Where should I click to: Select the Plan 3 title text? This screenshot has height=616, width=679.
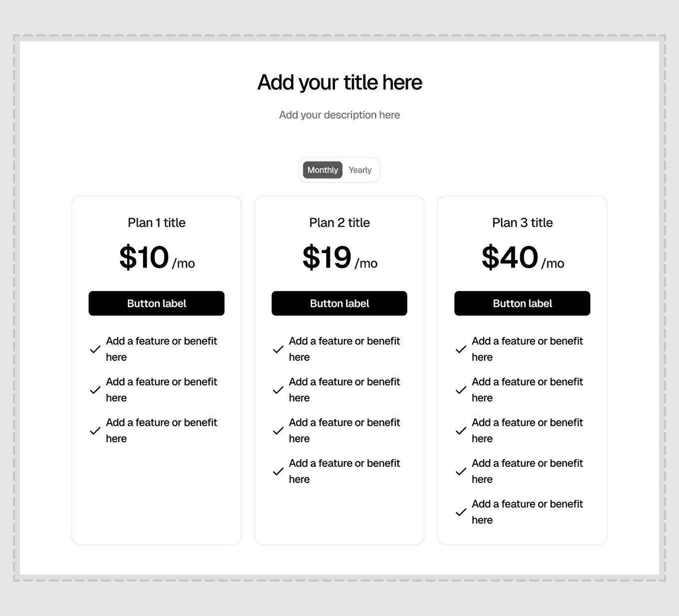coord(522,223)
